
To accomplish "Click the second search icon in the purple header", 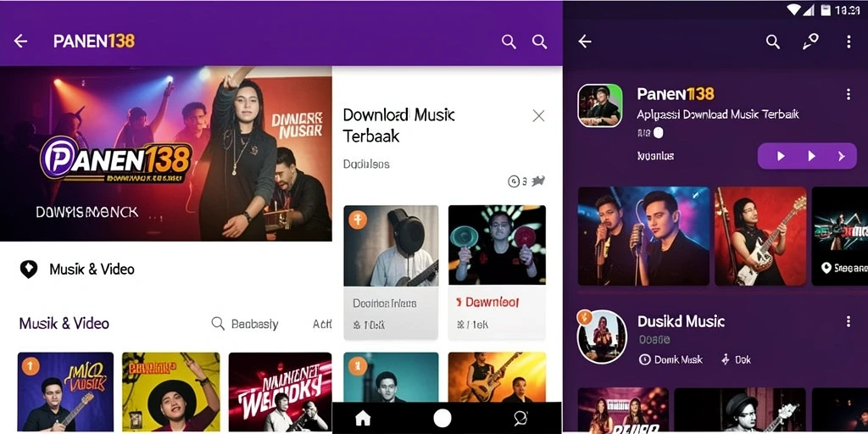I will coord(539,42).
